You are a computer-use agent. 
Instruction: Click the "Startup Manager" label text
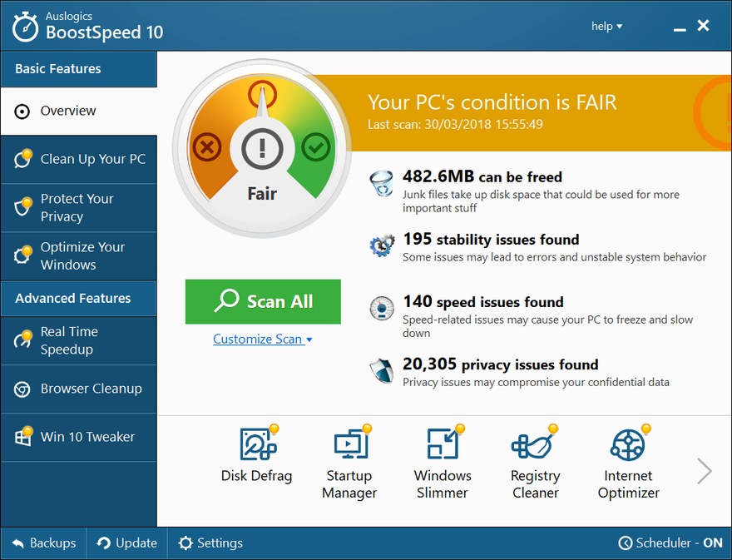point(349,484)
